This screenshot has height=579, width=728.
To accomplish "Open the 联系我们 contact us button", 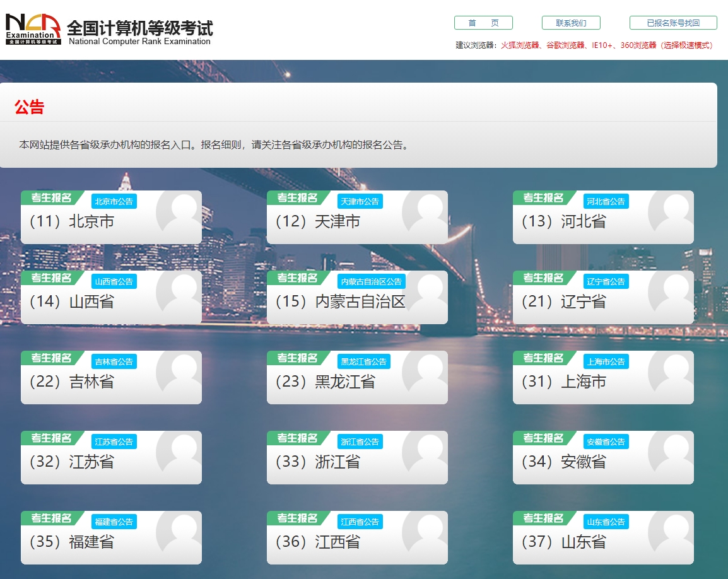I will point(571,23).
